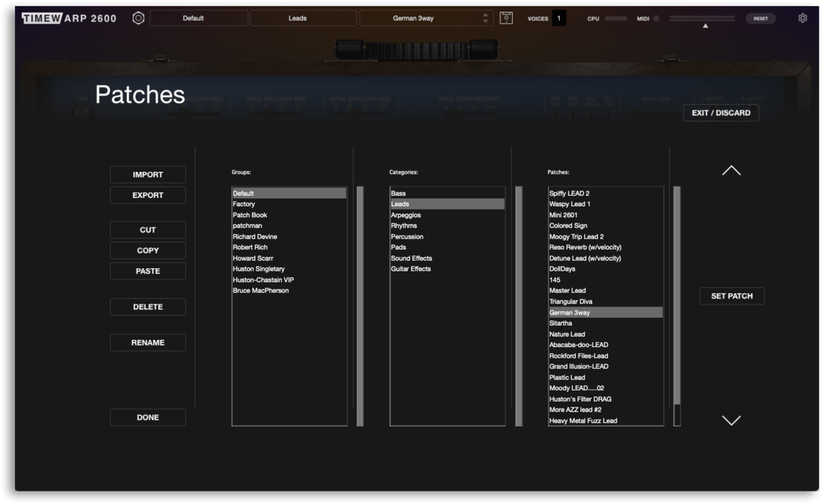The image size is (823, 504).
Task: Select the Sitartha patch
Action: coord(560,323)
